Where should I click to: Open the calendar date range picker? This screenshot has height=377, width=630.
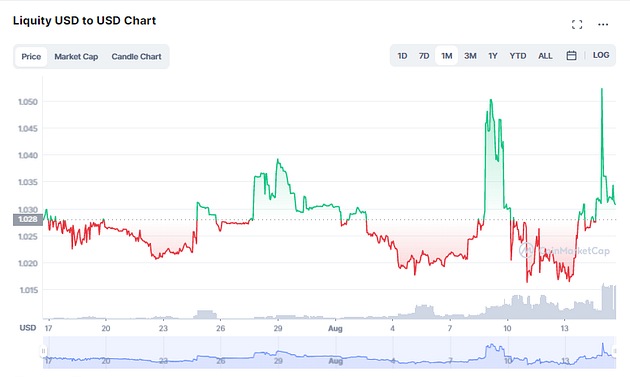[571, 55]
